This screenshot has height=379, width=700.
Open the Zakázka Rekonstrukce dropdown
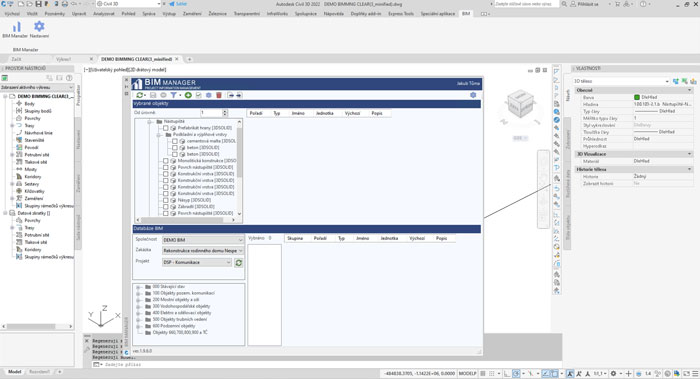click(203, 251)
